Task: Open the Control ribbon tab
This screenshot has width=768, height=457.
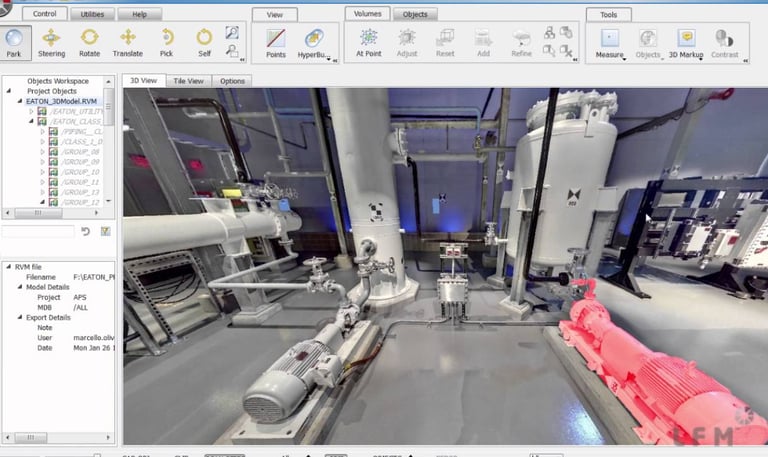Action: click(45, 14)
